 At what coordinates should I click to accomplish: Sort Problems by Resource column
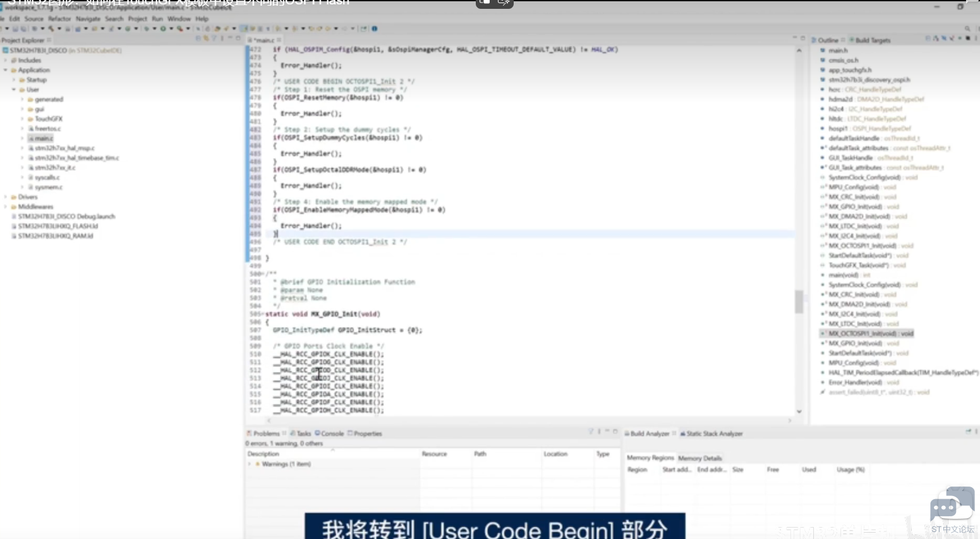pyautogui.click(x=445, y=454)
